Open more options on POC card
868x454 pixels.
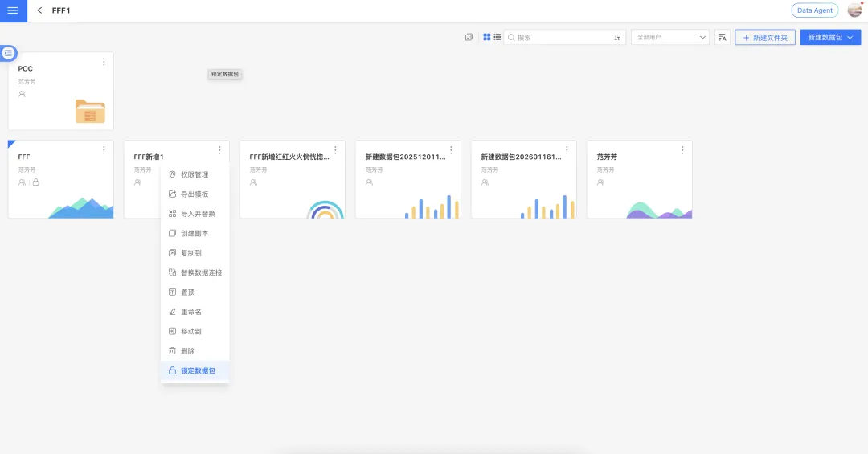[104, 62]
